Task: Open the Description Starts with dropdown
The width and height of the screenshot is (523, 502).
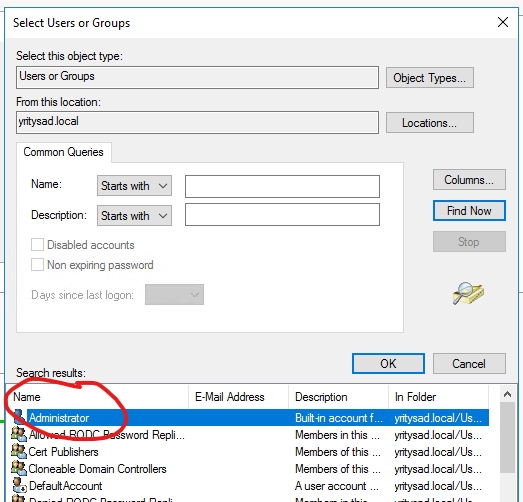Action: [134, 215]
